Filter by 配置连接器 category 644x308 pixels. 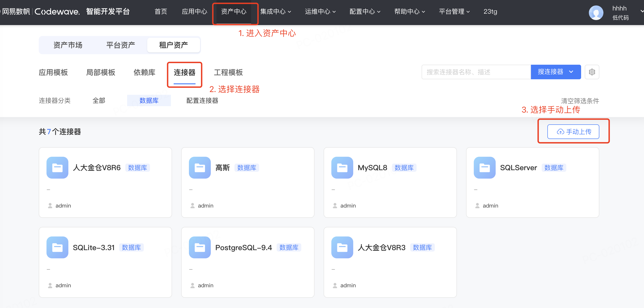click(202, 100)
